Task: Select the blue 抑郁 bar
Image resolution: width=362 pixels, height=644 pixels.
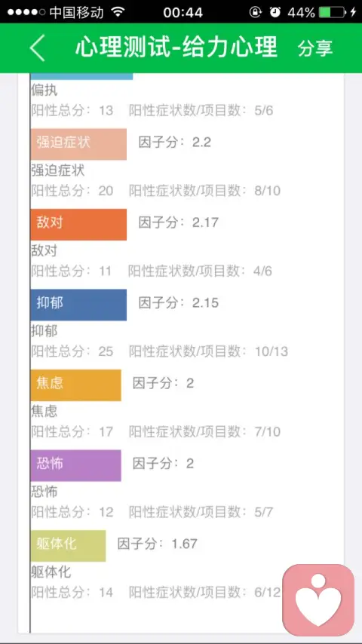Action: [78, 305]
